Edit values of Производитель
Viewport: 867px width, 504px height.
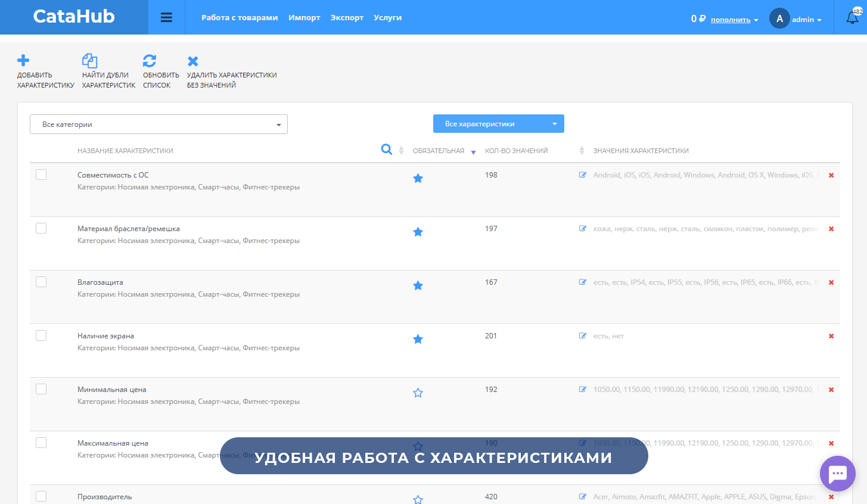pos(583,496)
